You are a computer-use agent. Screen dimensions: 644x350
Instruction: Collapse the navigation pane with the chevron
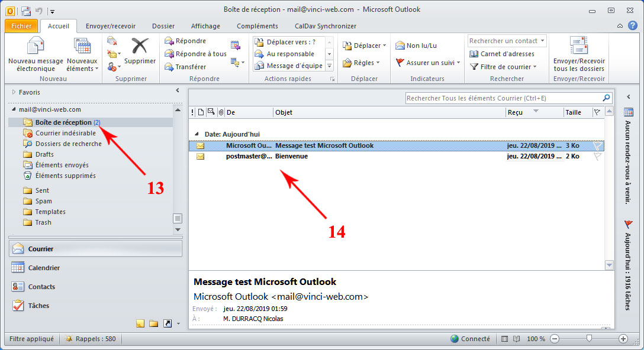point(178,90)
